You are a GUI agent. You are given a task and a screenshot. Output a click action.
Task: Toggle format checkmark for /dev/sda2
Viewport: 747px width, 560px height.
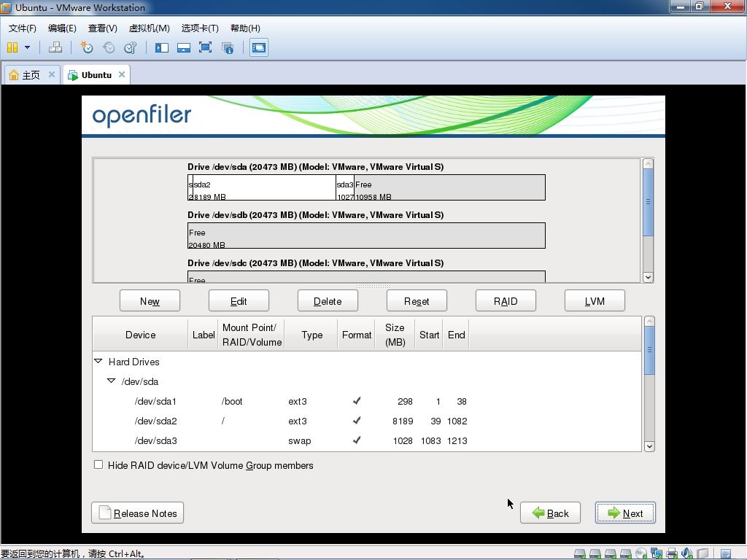(356, 421)
